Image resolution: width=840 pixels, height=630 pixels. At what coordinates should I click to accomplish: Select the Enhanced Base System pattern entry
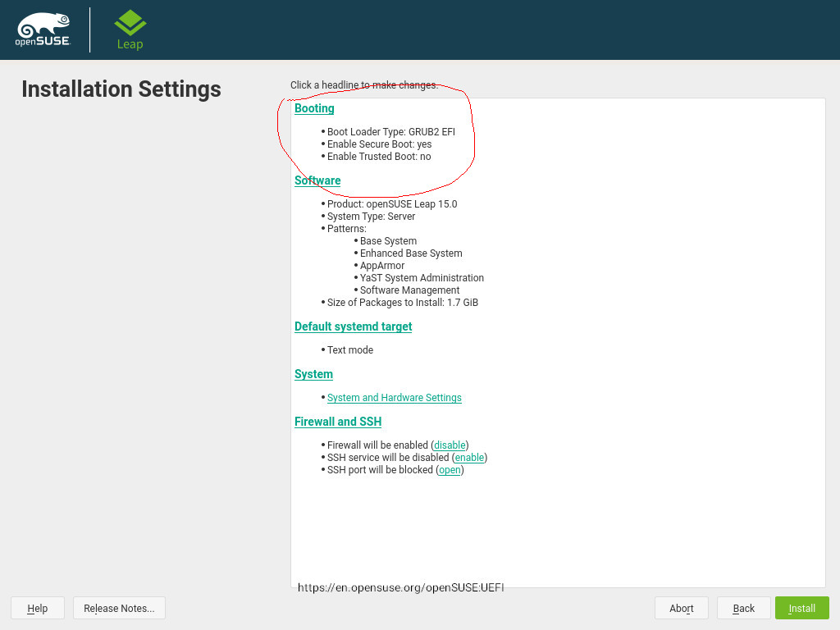[411, 253]
